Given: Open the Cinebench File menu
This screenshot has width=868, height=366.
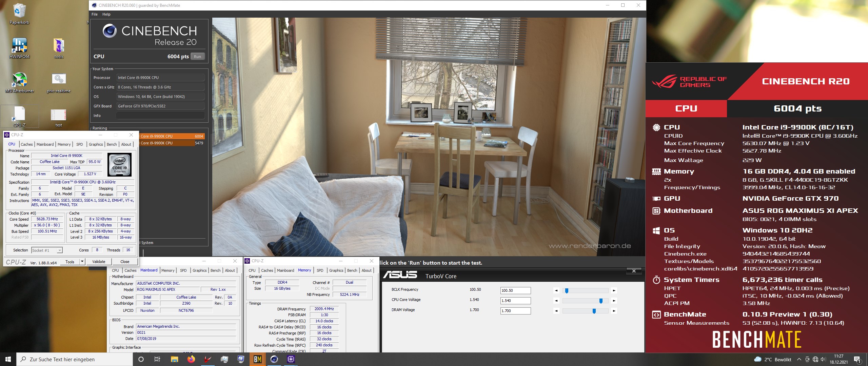Looking at the screenshot, I should (x=95, y=14).
